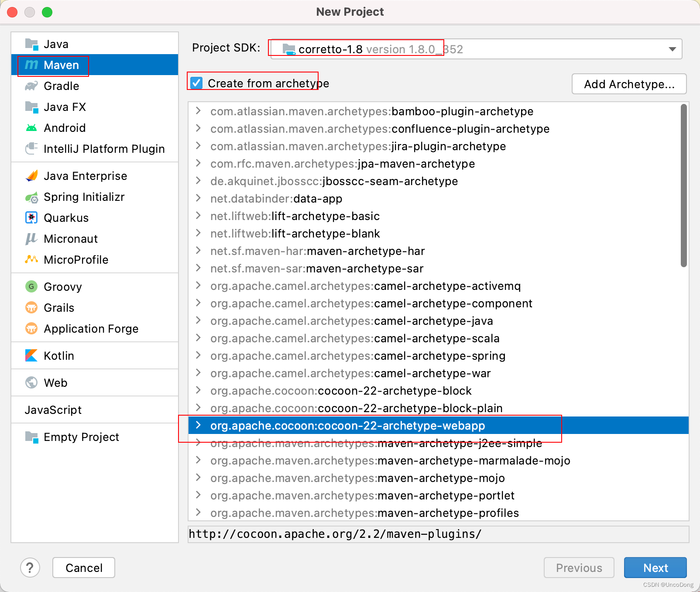Select Empty Project option label
This screenshot has width=700, height=592.
[82, 437]
